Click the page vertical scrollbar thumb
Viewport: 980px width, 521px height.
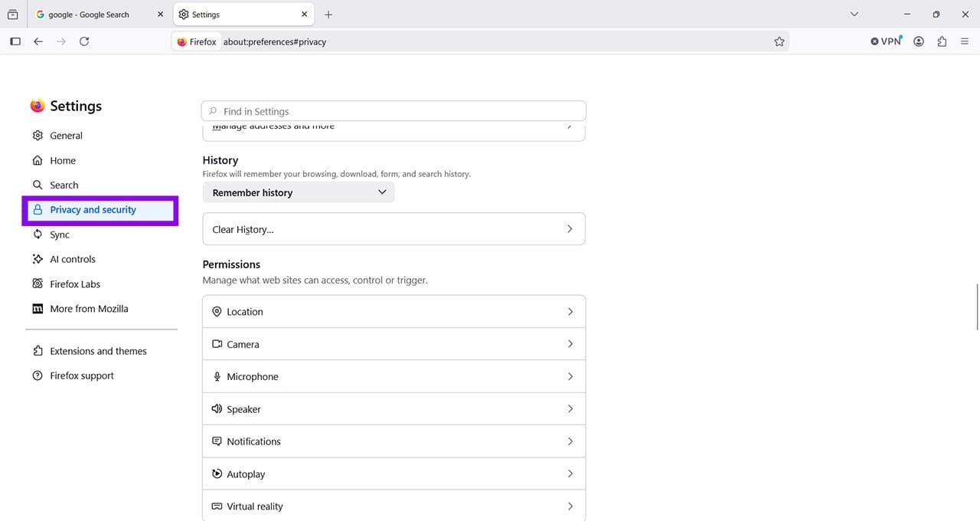pyautogui.click(x=977, y=306)
